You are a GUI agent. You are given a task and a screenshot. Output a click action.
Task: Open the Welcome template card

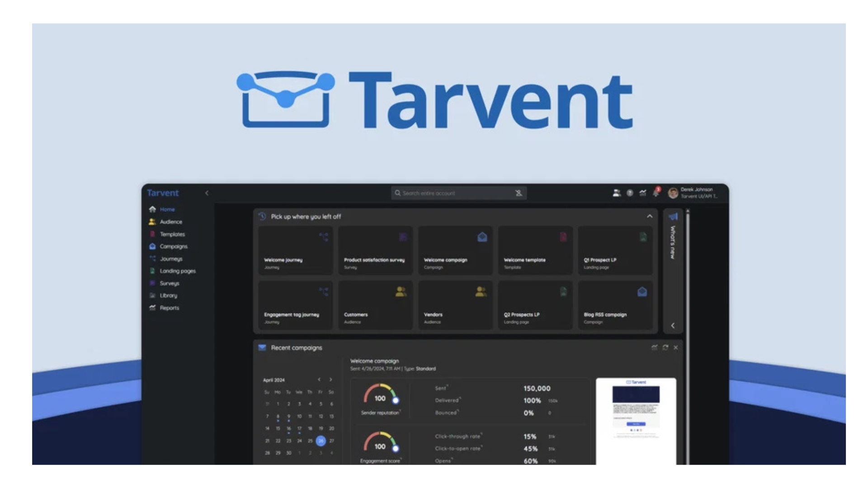tap(535, 250)
